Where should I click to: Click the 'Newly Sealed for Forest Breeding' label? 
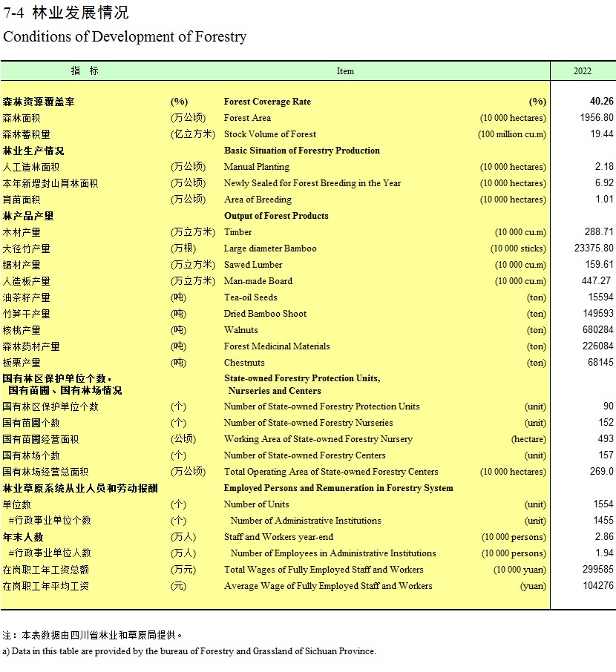pos(312,183)
